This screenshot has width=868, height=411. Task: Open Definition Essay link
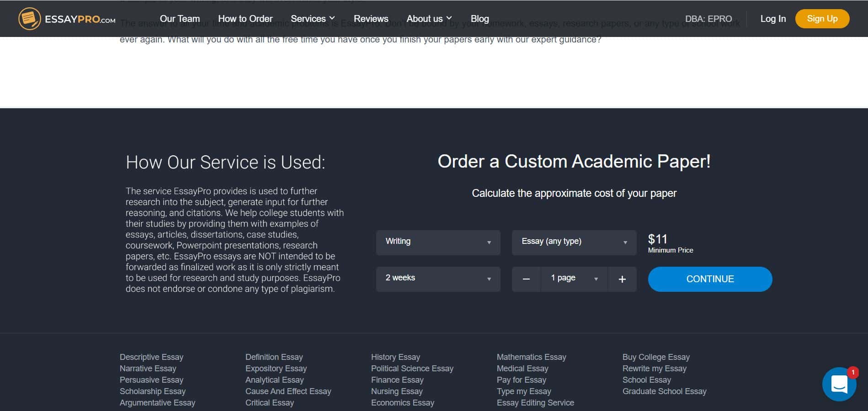point(274,357)
